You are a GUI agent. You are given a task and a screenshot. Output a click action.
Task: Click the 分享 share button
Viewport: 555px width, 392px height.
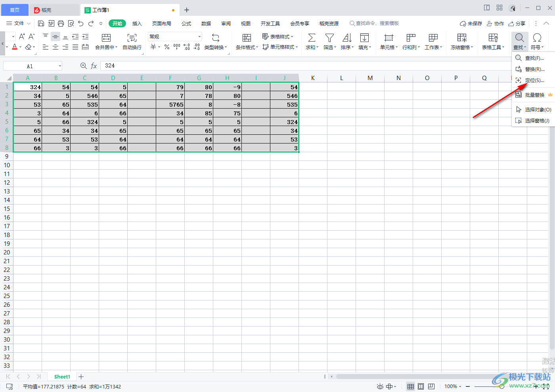[517, 23]
